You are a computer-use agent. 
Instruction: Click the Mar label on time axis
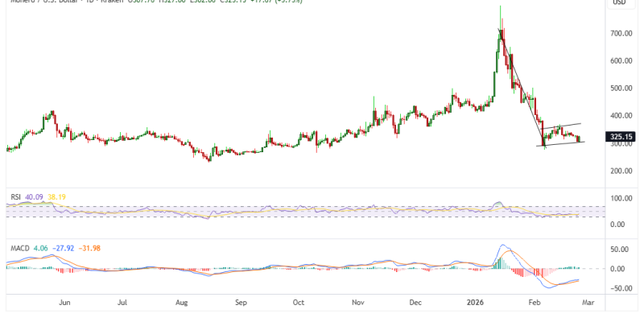point(588,304)
